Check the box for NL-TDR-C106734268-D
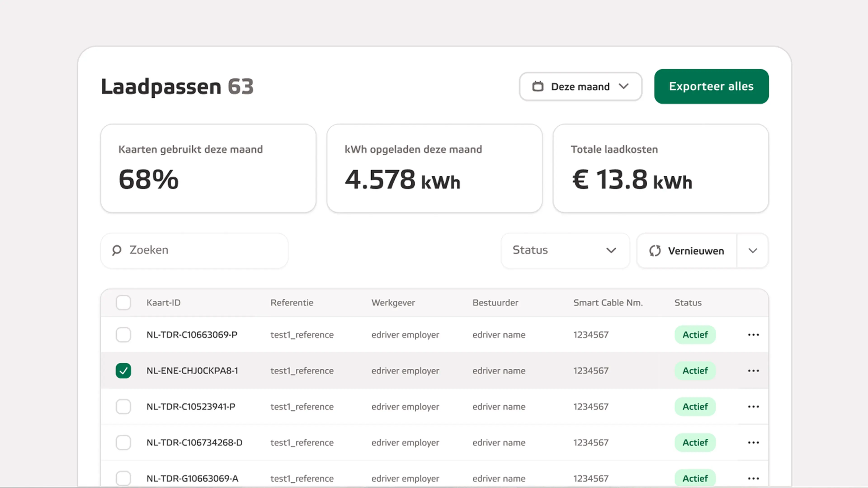The width and height of the screenshot is (868, 488). click(x=123, y=443)
